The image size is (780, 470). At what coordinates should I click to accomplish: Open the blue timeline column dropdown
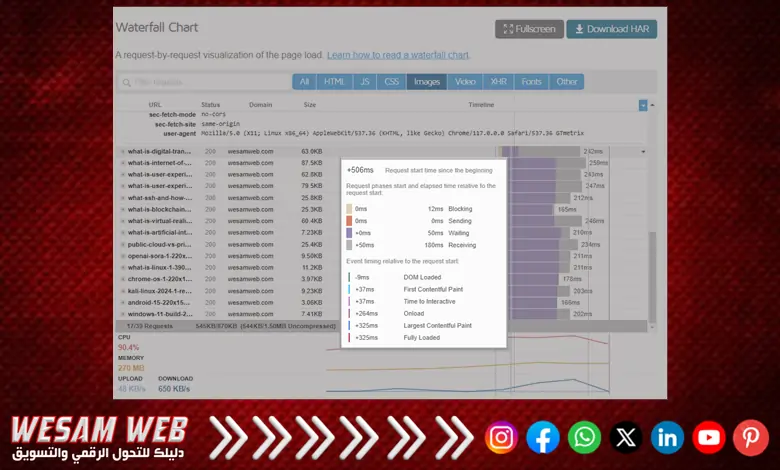coord(643,105)
